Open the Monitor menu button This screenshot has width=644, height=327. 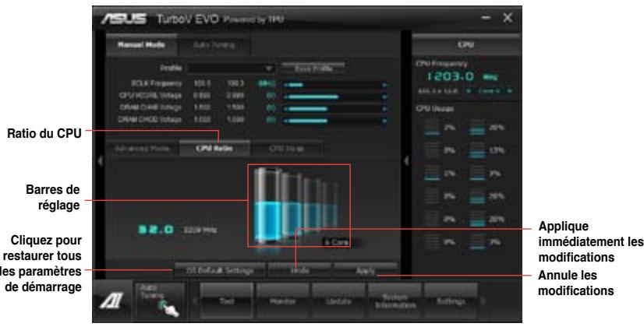pos(282,301)
